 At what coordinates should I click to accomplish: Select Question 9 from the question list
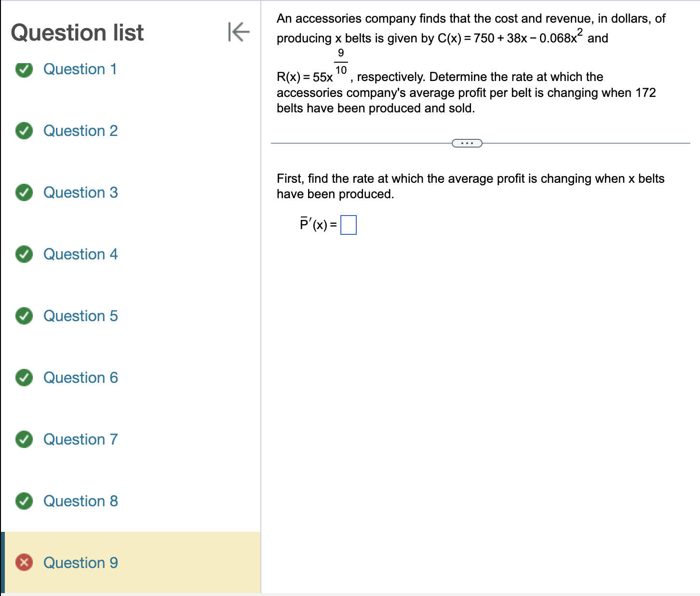(80, 563)
